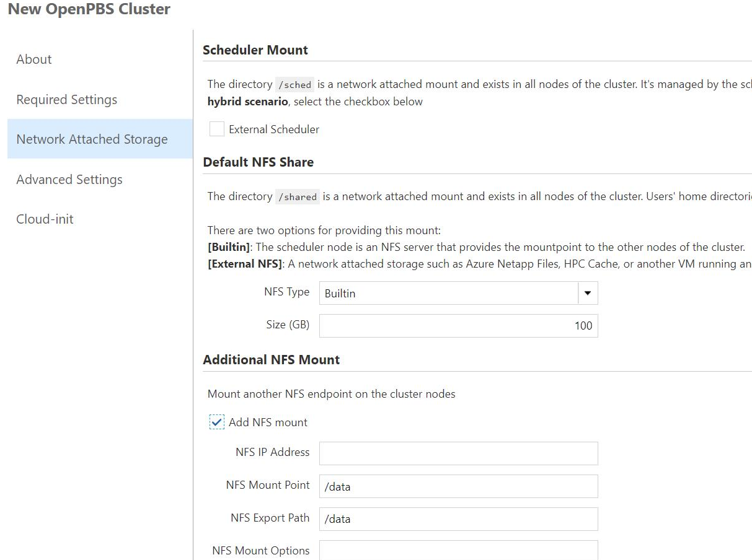Click the NFS Mount Options field
This screenshot has height=560, width=752.
click(x=458, y=551)
